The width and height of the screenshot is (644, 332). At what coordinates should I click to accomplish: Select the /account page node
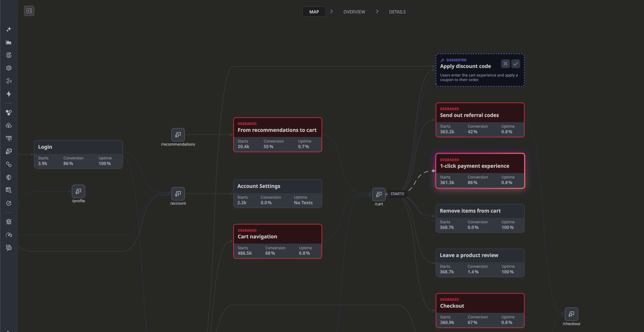coord(178,194)
